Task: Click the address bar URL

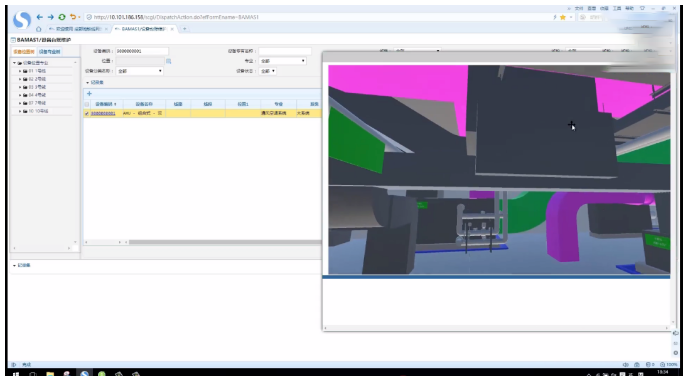Action: pos(176,17)
